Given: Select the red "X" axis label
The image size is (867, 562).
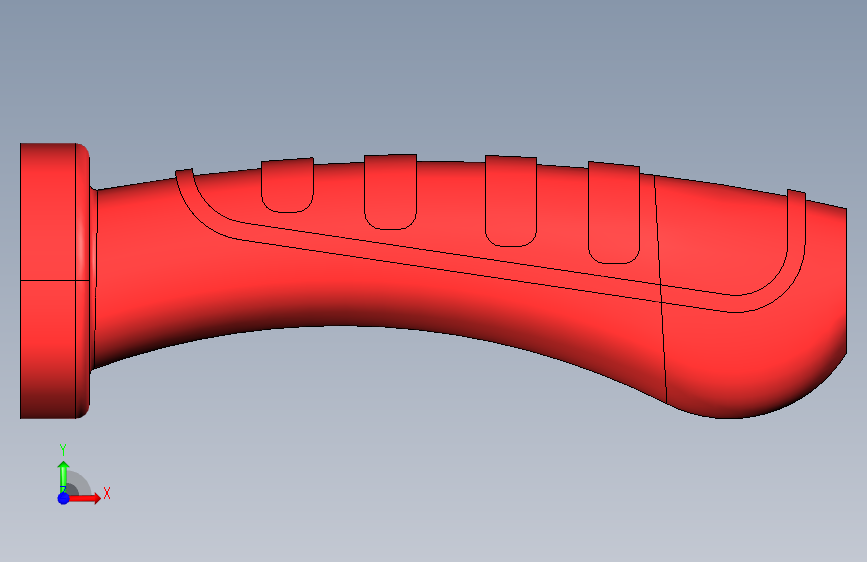Looking at the screenshot, I should [x=107, y=493].
